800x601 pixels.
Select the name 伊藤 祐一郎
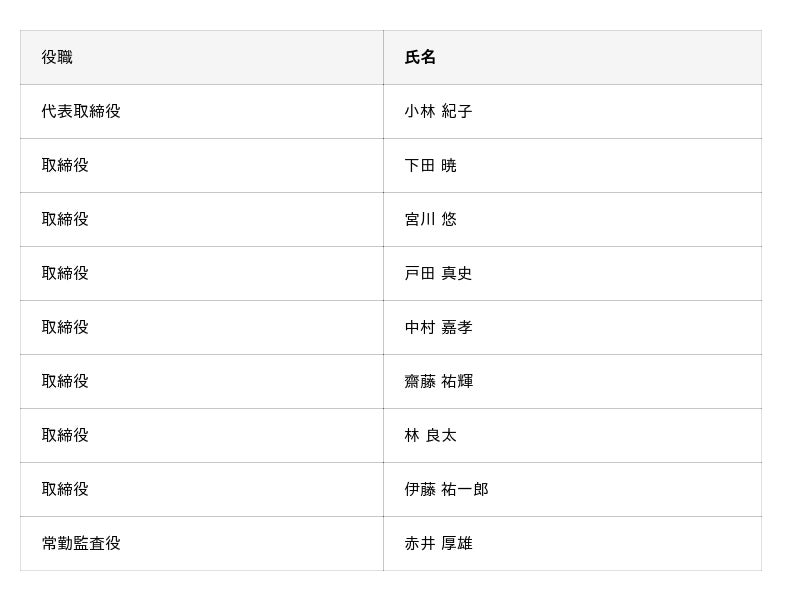[x=446, y=490]
